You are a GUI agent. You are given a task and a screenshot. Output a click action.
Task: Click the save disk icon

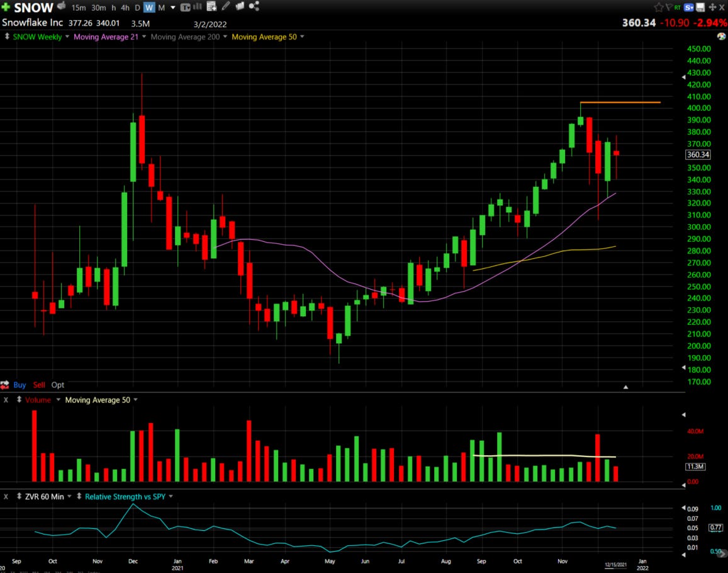(x=700, y=7)
